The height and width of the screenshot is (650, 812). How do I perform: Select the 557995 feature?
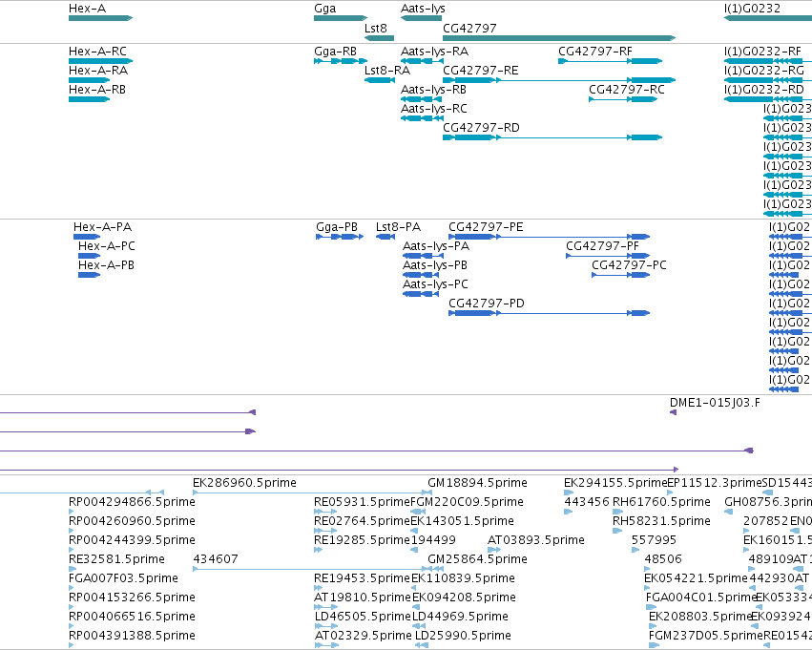coord(635,550)
